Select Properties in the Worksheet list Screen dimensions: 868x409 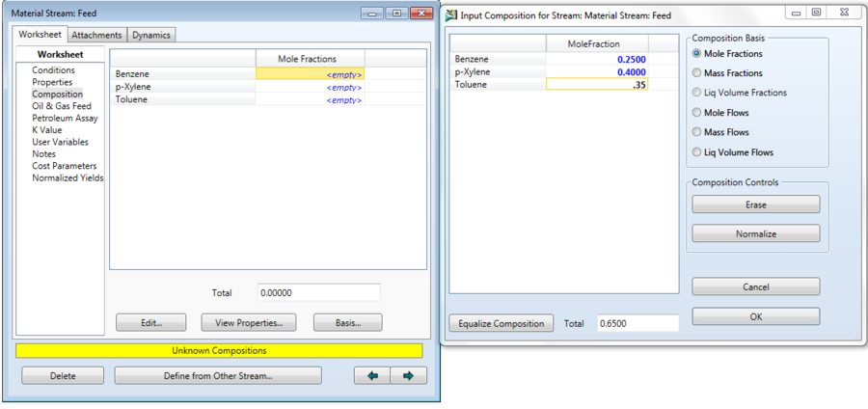[x=52, y=83]
